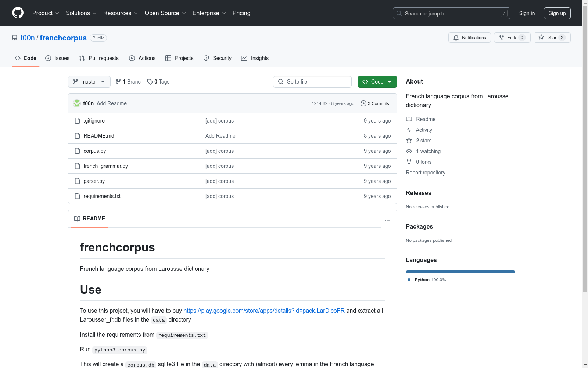Open the master branch selector dropdown

coord(89,82)
